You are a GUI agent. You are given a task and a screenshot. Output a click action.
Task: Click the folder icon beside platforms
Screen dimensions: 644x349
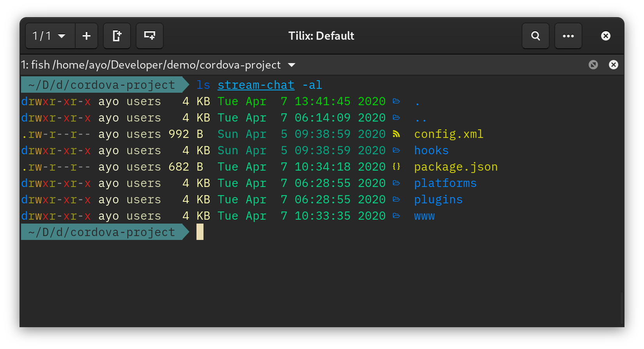tap(396, 183)
